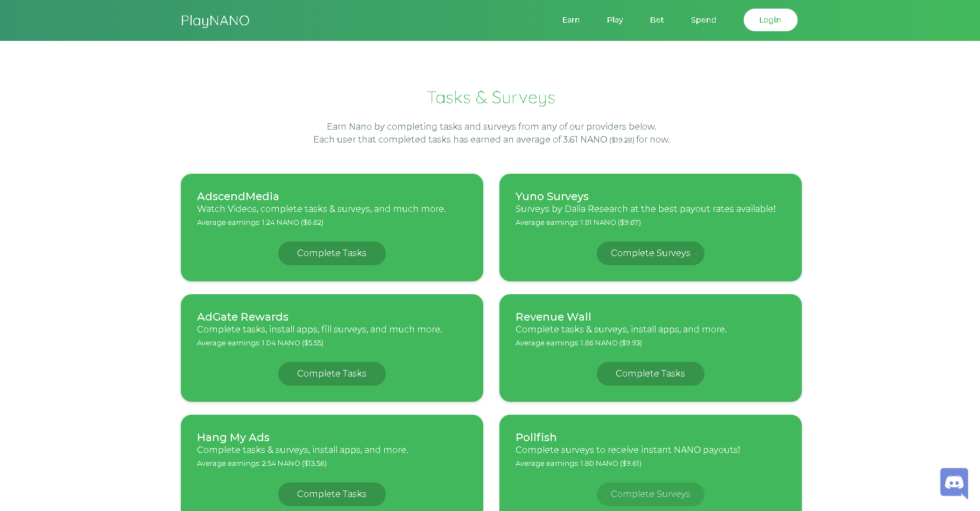Image resolution: width=980 pixels, height=511 pixels.
Task: Open the Play menu
Action: [x=615, y=20]
